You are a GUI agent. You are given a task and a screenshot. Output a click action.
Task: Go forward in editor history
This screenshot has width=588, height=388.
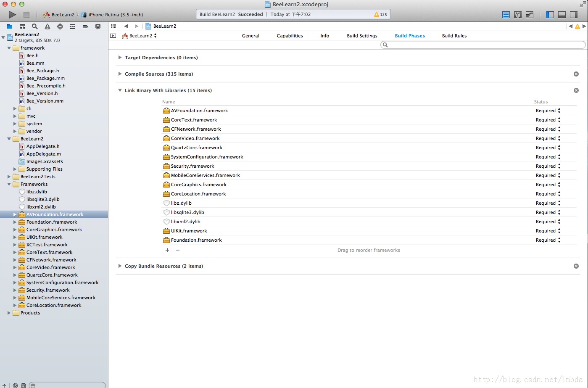tap(136, 26)
